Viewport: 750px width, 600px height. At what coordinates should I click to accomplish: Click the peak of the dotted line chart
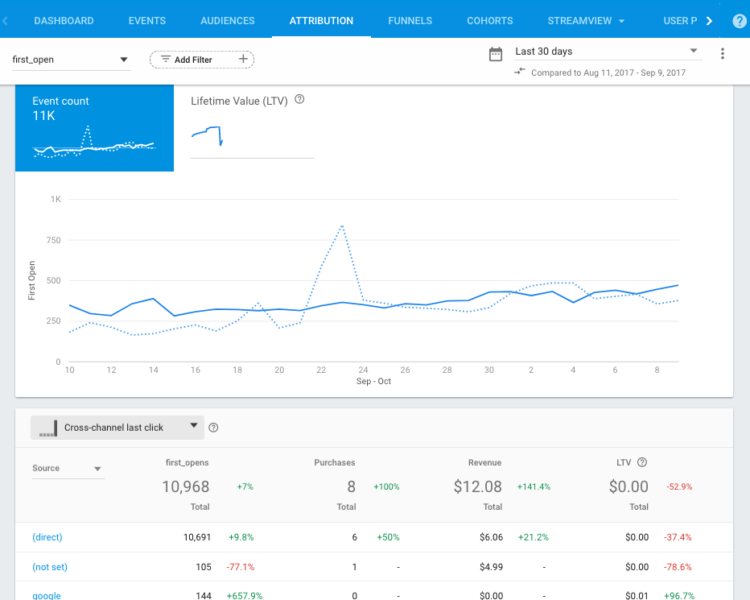click(342, 225)
